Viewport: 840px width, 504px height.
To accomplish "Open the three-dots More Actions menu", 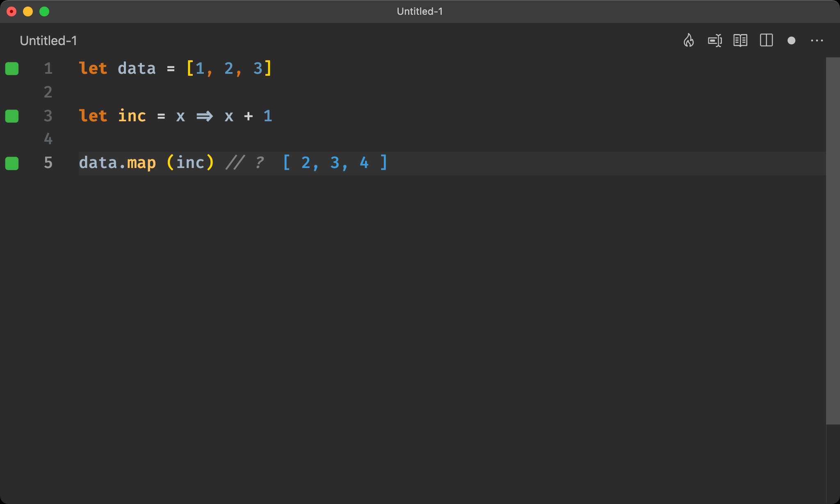I will coord(817,41).
